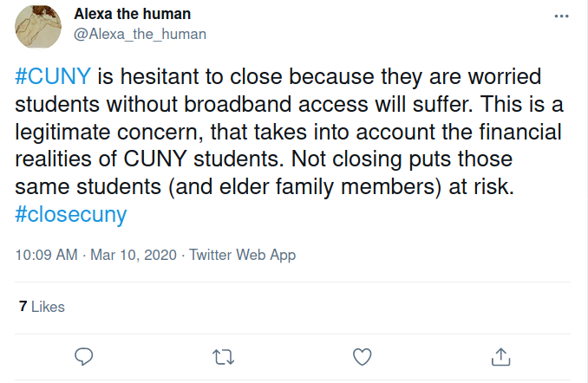Viewport: 588px width, 383px height.
Task: Open Alexa the human's profile picture
Action: (37, 25)
